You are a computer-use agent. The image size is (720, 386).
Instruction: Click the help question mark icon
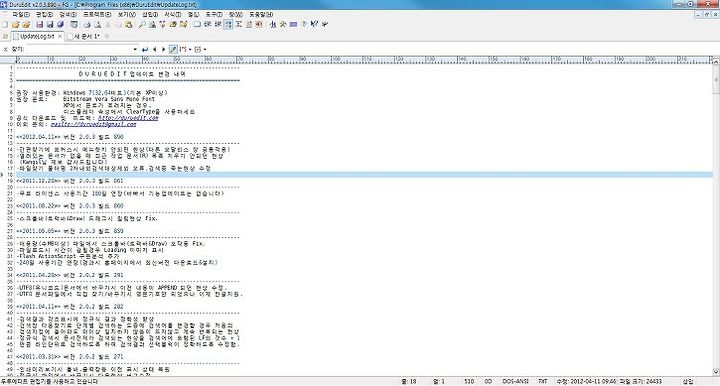click(x=304, y=24)
